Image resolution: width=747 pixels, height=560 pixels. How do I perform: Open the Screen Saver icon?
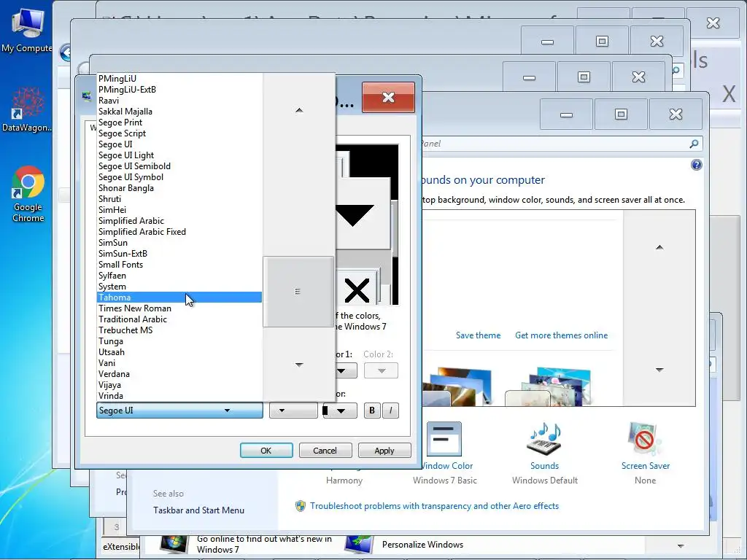click(645, 438)
